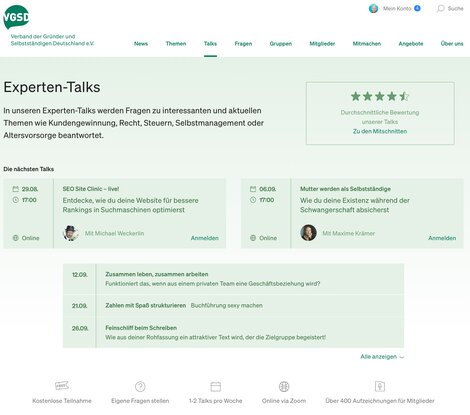Open talk Zusammen leben, zusammen arbeiten
The height and width of the screenshot is (415, 470).
tap(157, 274)
